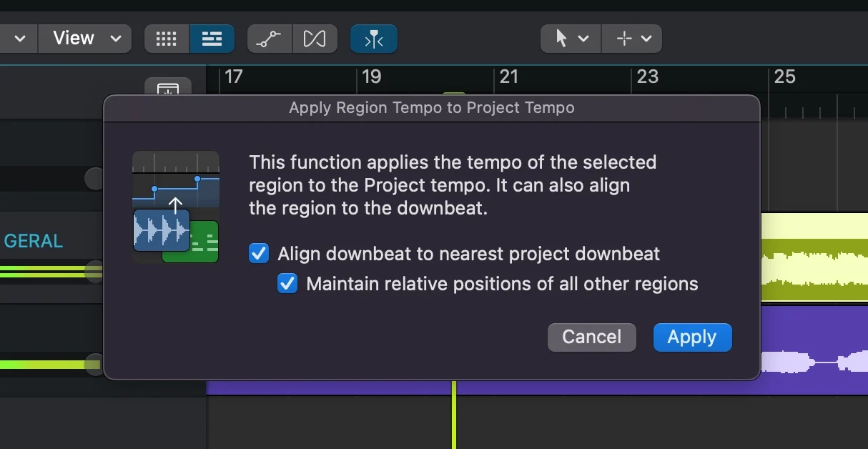Expand the marquee tool chevron
This screenshot has width=868, height=449.
(x=646, y=39)
